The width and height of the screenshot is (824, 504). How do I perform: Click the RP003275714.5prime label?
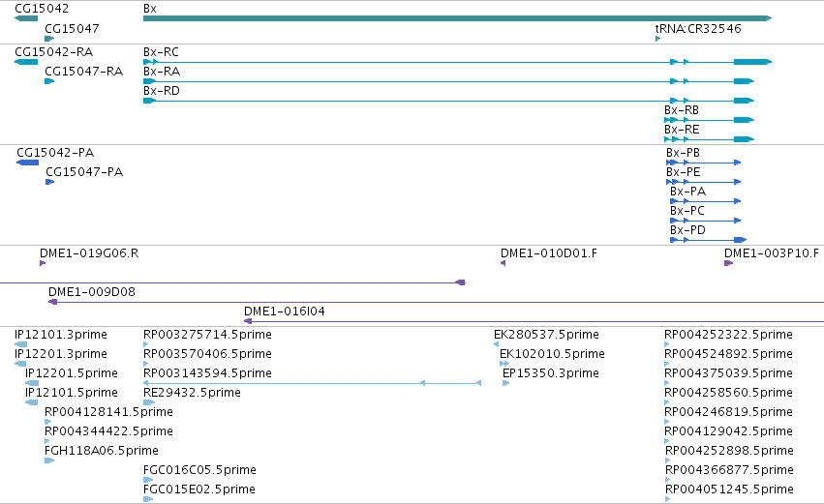(207, 335)
